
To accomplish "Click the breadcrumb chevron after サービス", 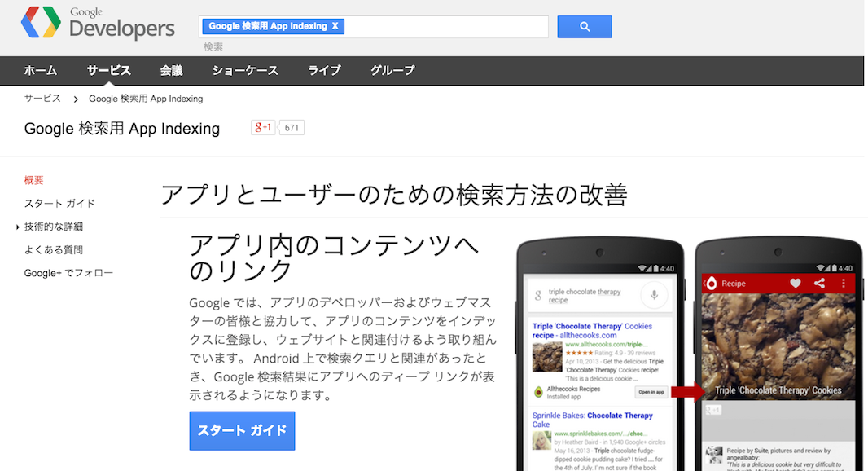I will click(x=76, y=99).
